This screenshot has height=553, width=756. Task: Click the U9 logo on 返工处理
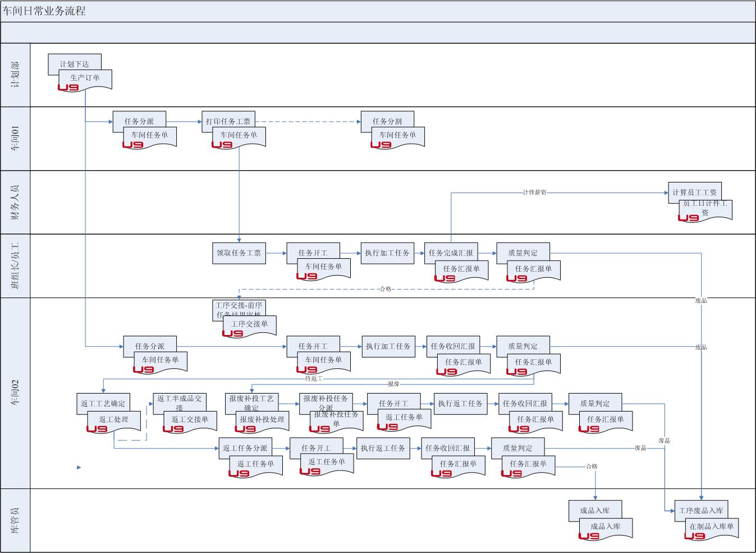tap(97, 429)
